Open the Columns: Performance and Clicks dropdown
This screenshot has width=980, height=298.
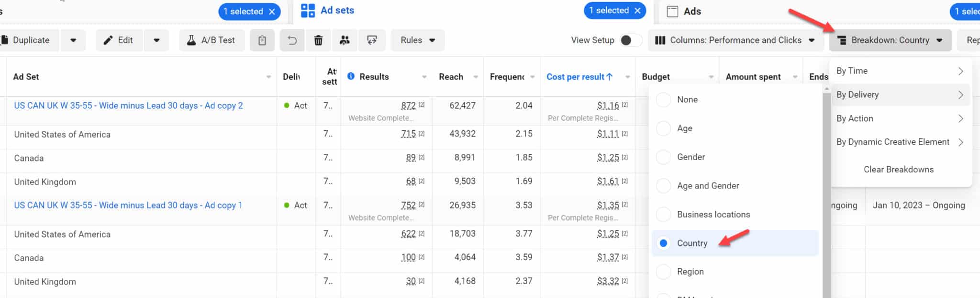coord(735,40)
